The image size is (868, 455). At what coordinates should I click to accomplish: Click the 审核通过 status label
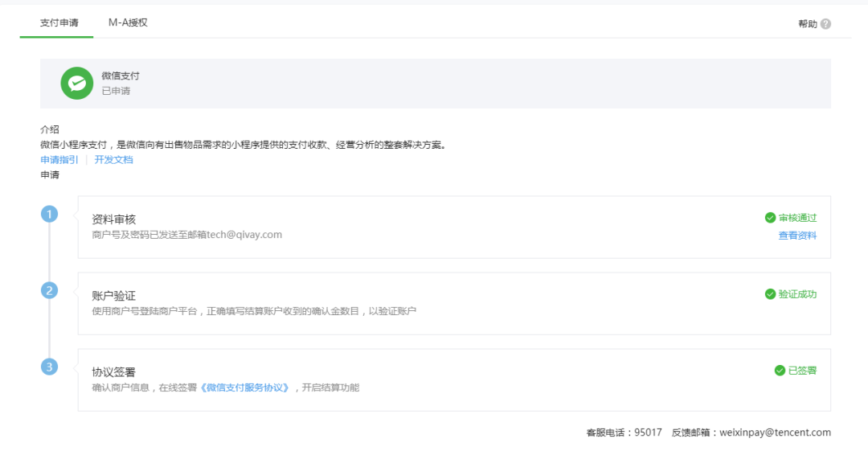[798, 218]
